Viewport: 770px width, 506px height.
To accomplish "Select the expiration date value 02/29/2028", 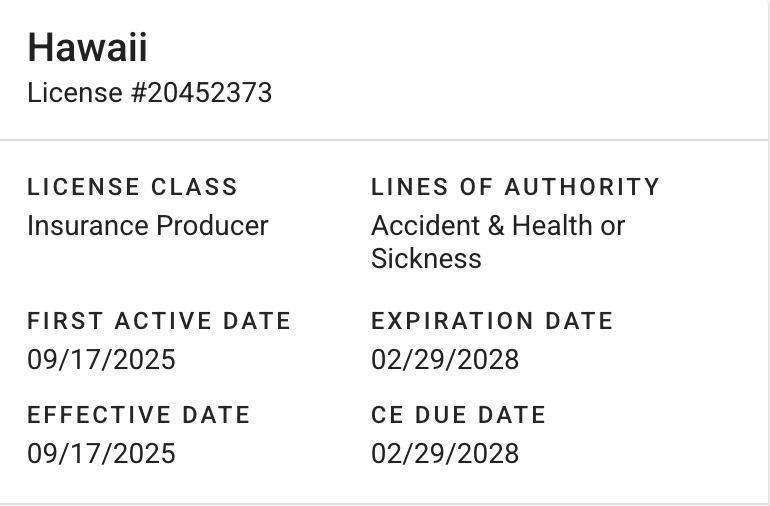I will click(x=445, y=360).
